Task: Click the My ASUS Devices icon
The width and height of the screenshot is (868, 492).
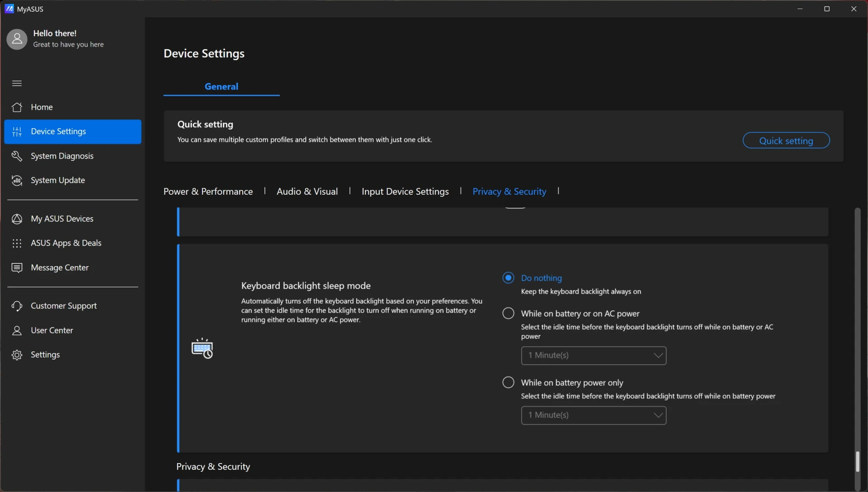Action: click(17, 219)
